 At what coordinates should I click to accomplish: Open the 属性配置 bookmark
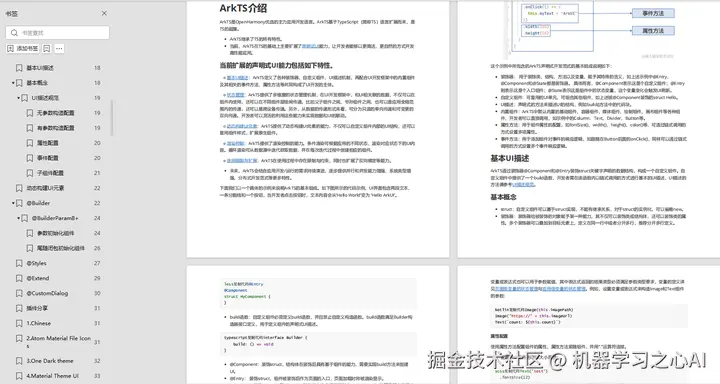[48, 143]
